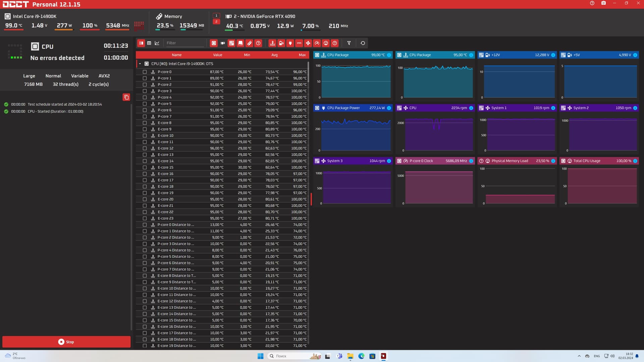Reset sensor min/max values with refresh icon
The image size is (644, 362).
pos(363,43)
